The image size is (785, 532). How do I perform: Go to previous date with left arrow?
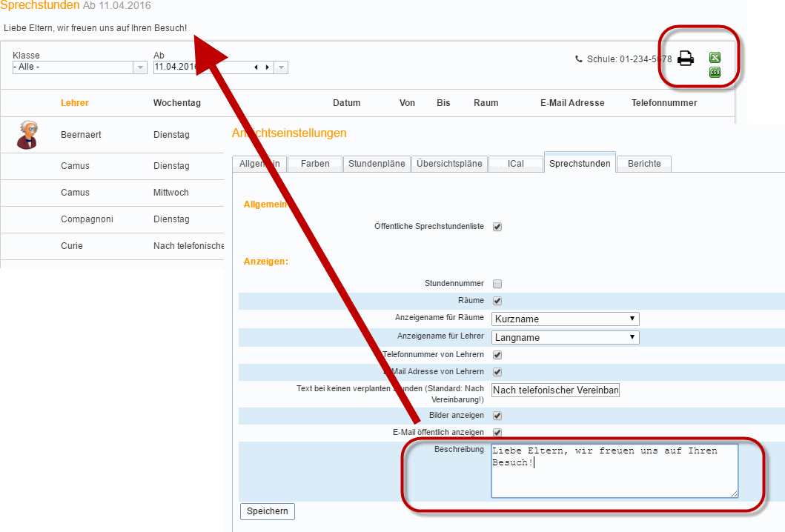[256, 67]
